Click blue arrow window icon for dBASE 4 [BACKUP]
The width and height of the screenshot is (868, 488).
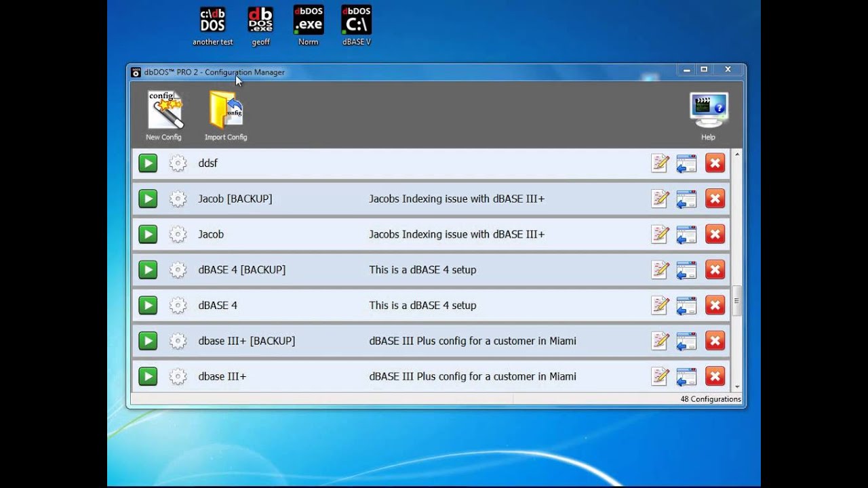coord(686,270)
